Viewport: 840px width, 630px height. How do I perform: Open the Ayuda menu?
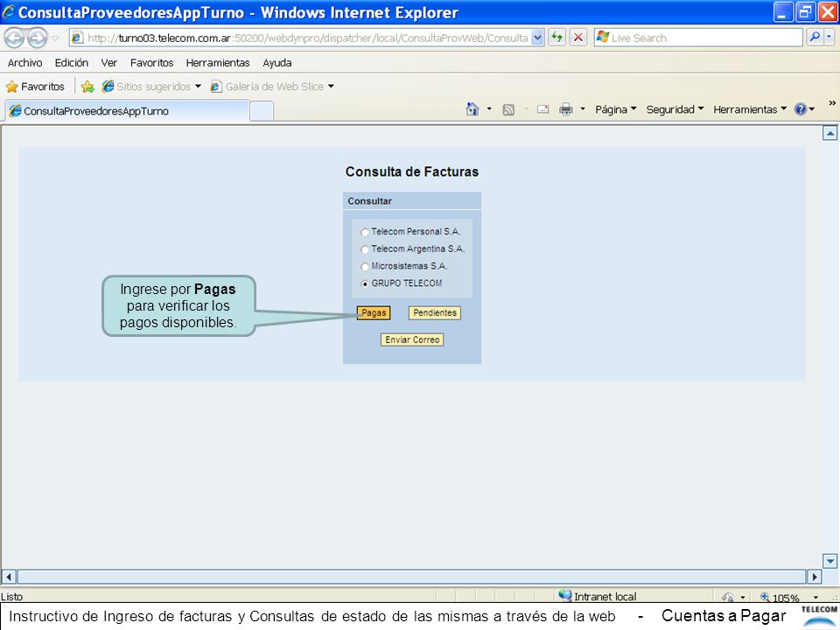click(x=277, y=63)
